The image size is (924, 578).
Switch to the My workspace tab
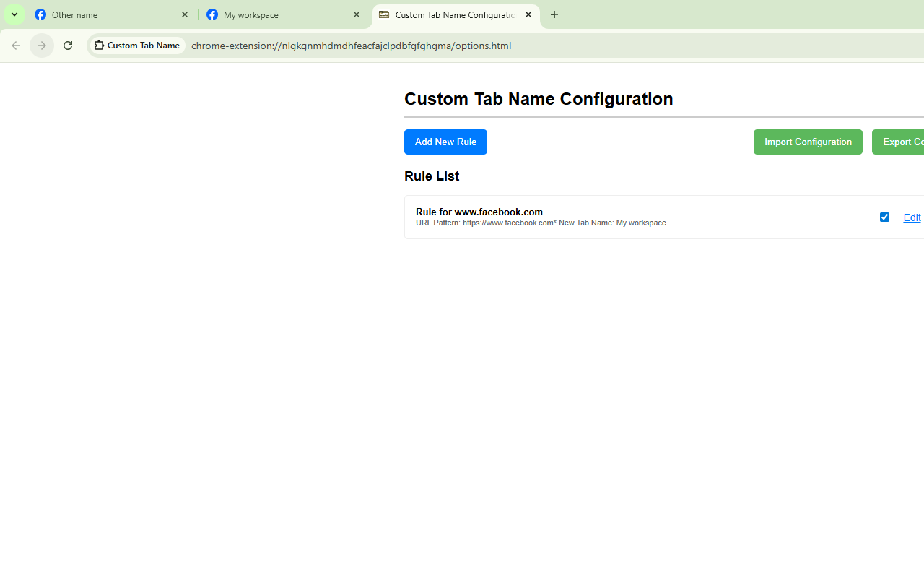click(x=274, y=14)
